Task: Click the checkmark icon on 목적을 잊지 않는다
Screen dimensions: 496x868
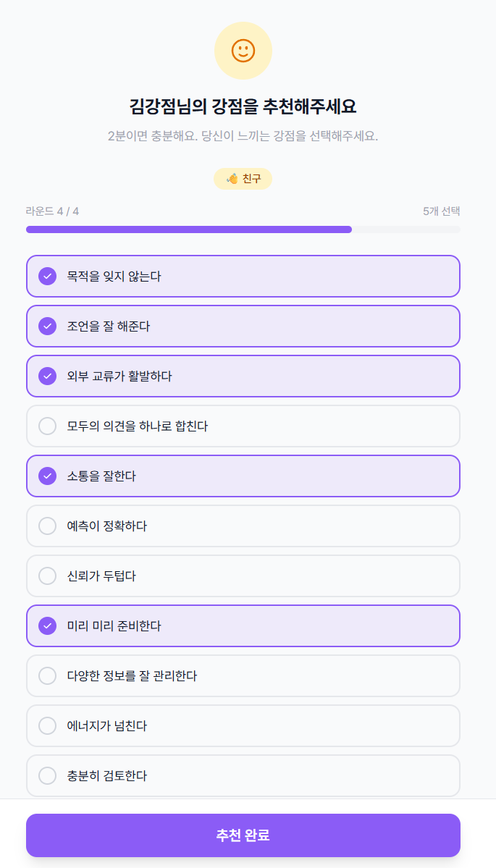Action: tap(47, 276)
